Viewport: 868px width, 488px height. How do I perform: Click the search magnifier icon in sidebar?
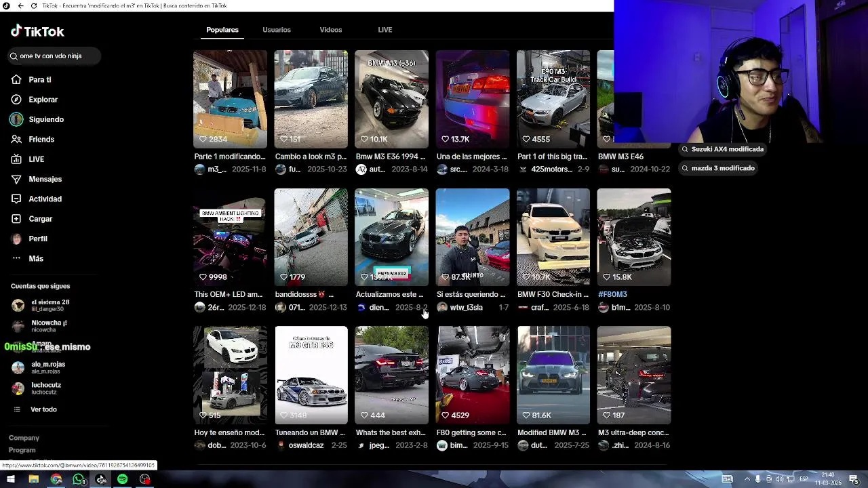[14, 56]
